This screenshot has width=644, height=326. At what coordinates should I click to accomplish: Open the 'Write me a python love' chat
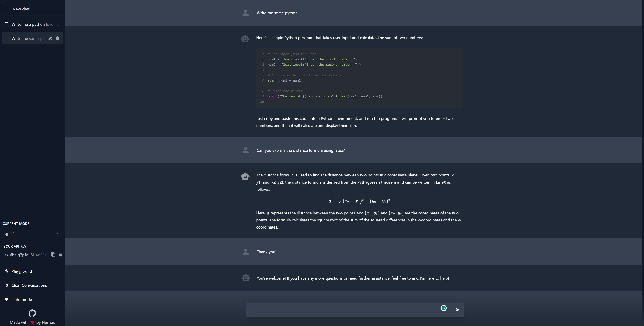tap(32, 24)
